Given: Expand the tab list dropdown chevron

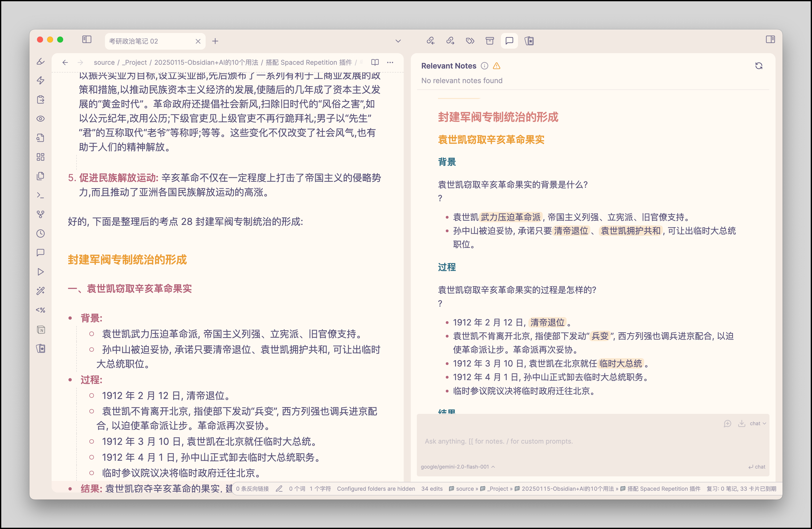Looking at the screenshot, I should pos(398,41).
